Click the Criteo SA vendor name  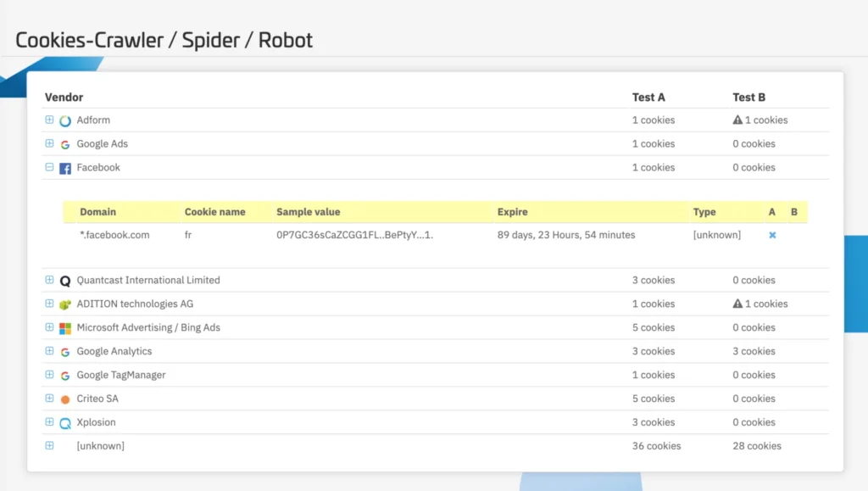(97, 399)
